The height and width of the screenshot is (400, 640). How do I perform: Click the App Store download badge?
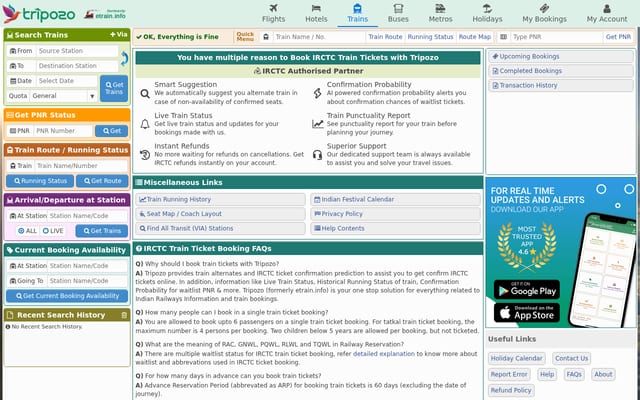click(x=527, y=313)
